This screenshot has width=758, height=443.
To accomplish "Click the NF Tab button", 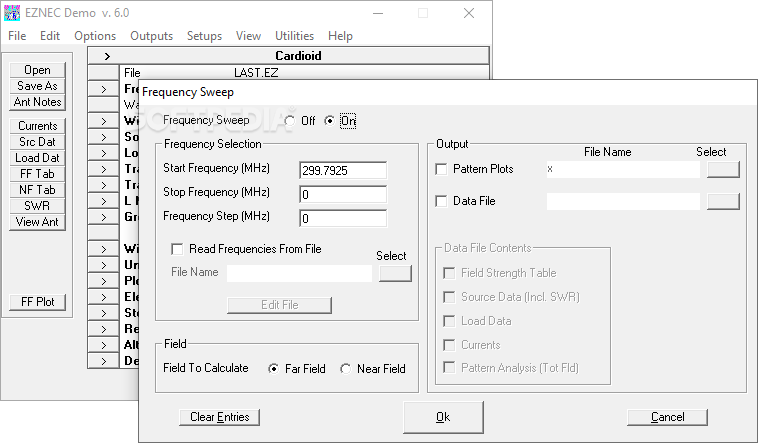I will click(37, 190).
